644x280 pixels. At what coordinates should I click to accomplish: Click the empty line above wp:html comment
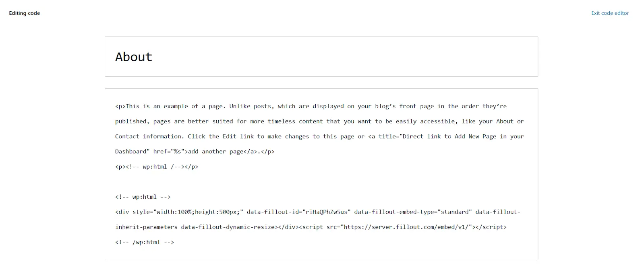(321, 182)
